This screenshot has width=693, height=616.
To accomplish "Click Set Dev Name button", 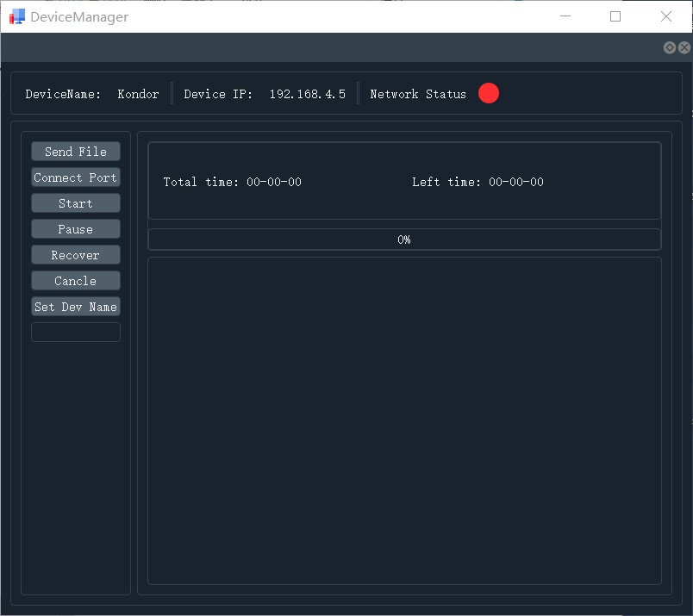I will click(x=76, y=307).
